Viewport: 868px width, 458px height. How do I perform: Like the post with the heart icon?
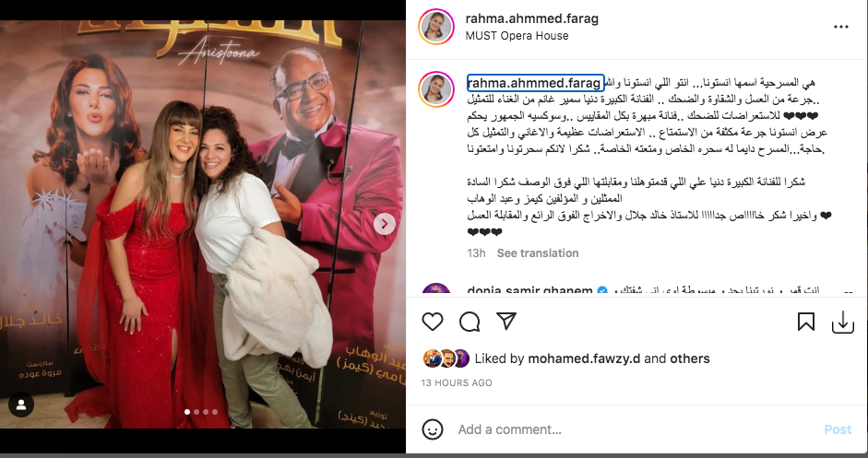point(433,322)
